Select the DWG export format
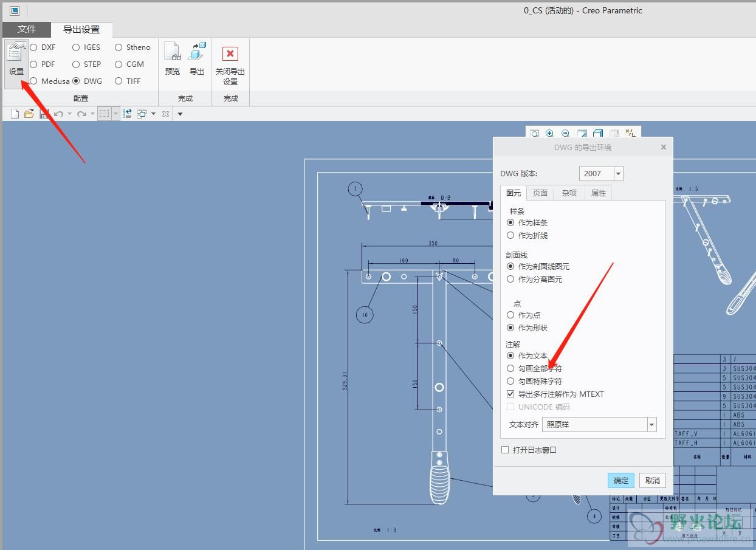756x550 pixels. 76,81
